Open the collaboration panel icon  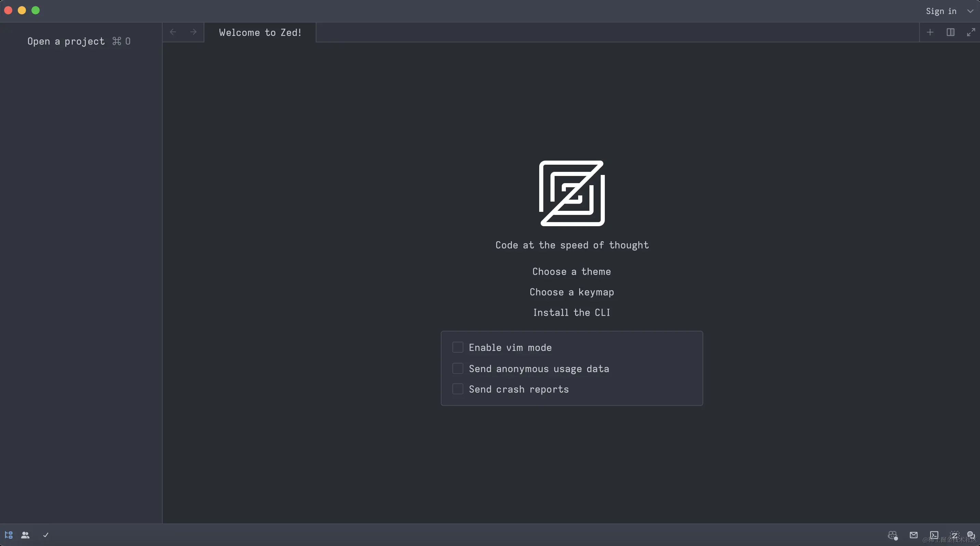point(26,535)
